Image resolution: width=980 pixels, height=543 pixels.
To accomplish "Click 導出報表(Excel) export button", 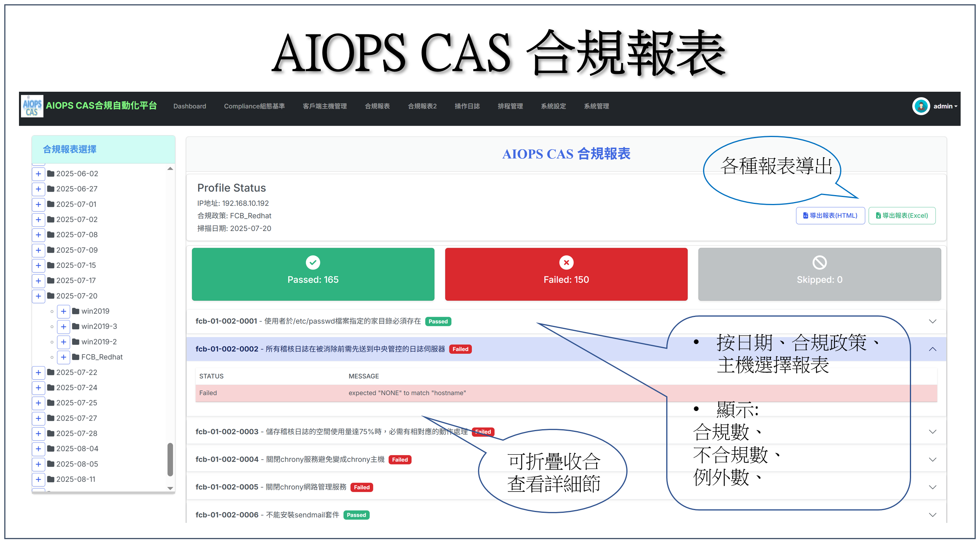I will [x=902, y=216].
